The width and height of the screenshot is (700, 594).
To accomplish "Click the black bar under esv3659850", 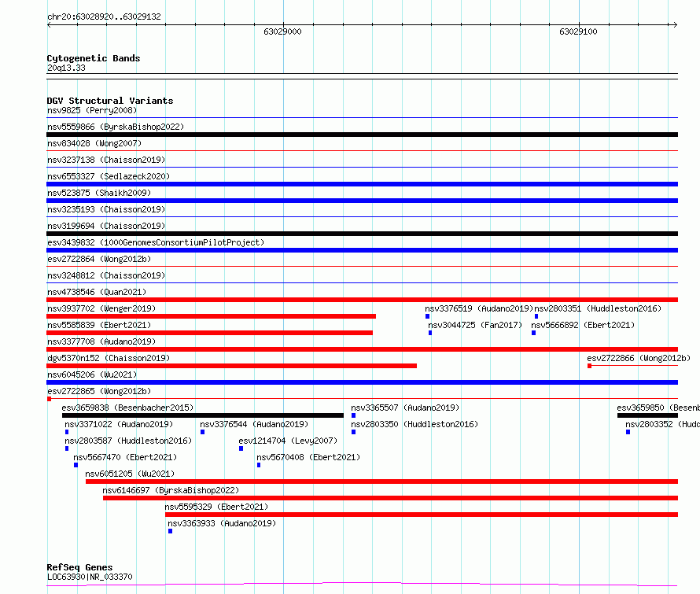I will (647, 415).
